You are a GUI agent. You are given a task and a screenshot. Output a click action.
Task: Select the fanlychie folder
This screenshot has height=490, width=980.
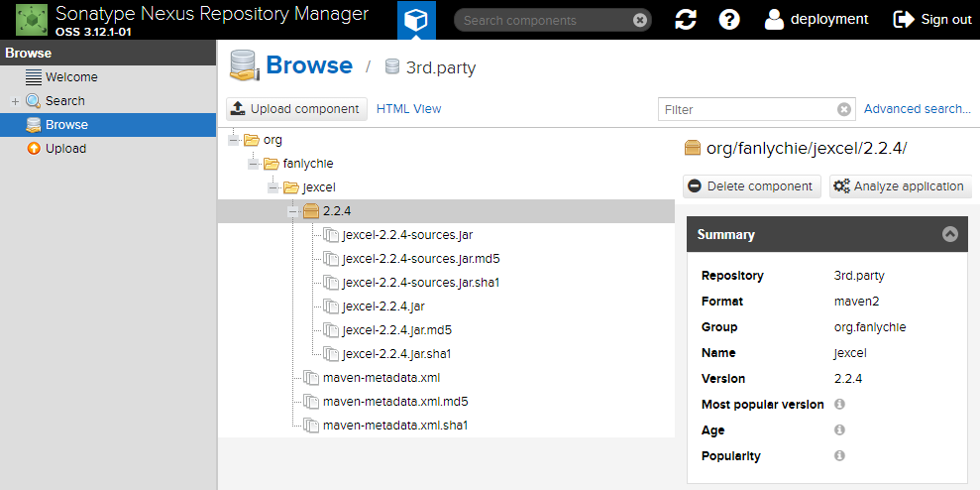tap(307, 164)
